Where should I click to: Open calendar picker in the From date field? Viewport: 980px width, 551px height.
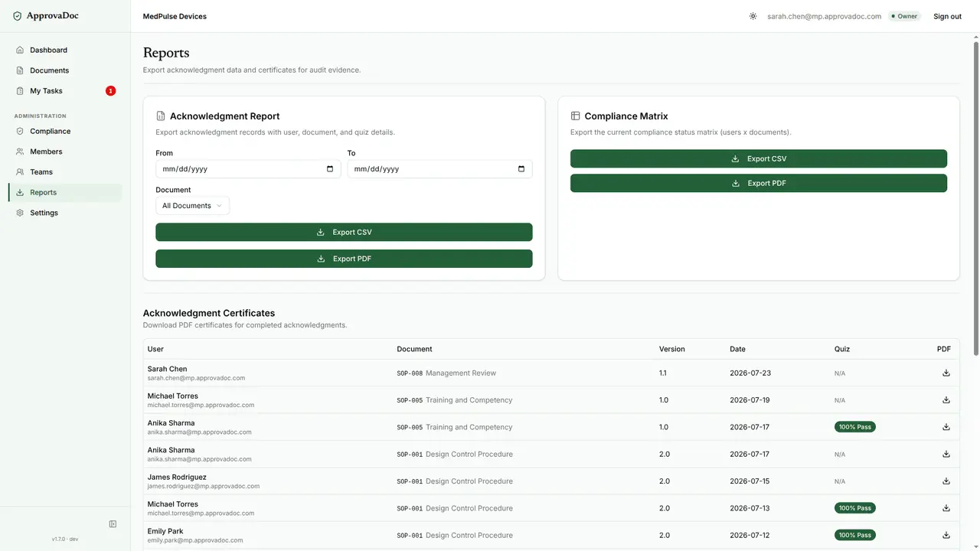tap(330, 169)
